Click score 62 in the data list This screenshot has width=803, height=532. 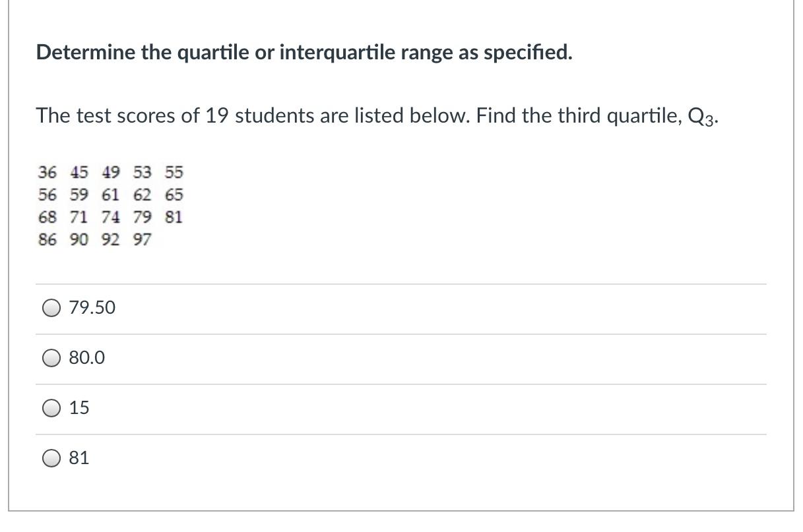click(x=142, y=195)
